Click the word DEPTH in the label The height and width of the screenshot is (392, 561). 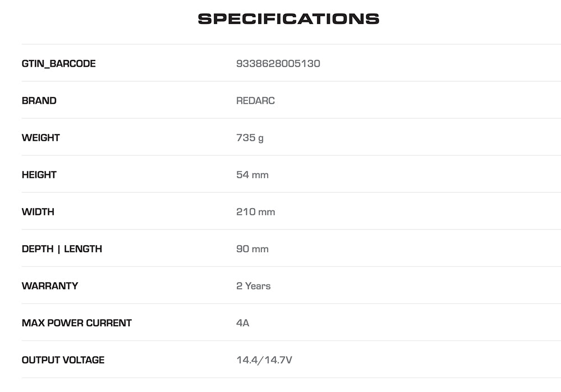pos(38,249)
